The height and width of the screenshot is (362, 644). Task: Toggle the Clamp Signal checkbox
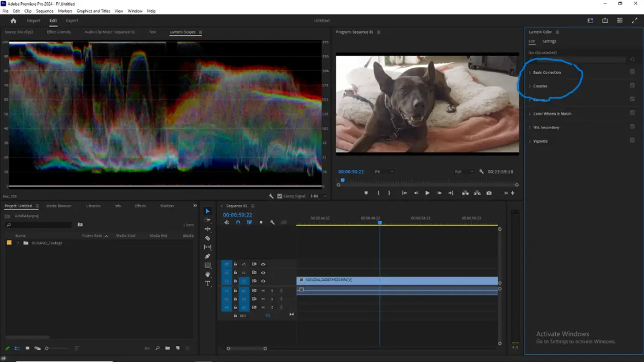click(x=280, y=196)
